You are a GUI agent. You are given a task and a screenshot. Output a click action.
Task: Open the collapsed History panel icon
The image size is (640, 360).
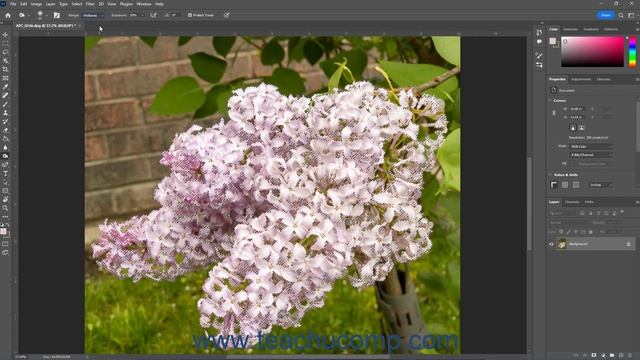click(539, 32)
